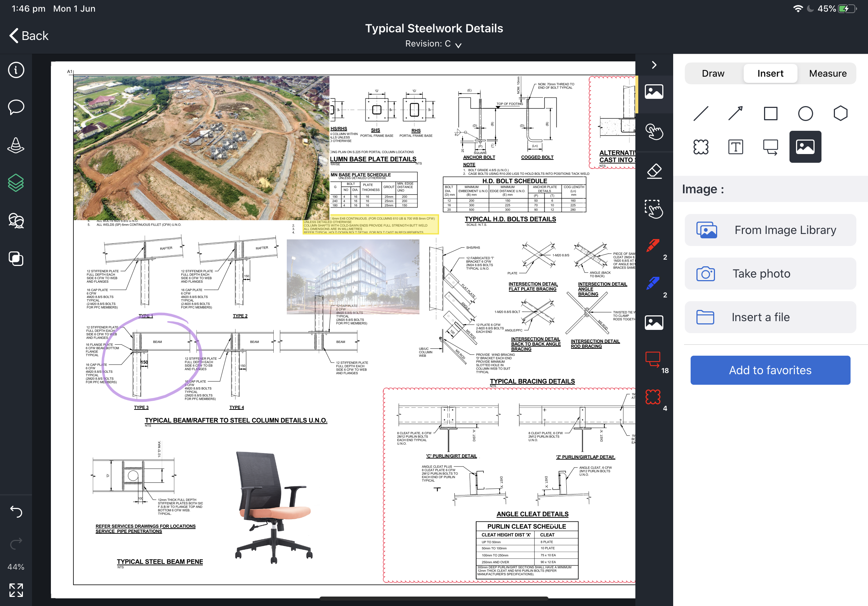Enter fullscreen with the expand arrows icon
868x606 pixels.
point(16,590)
